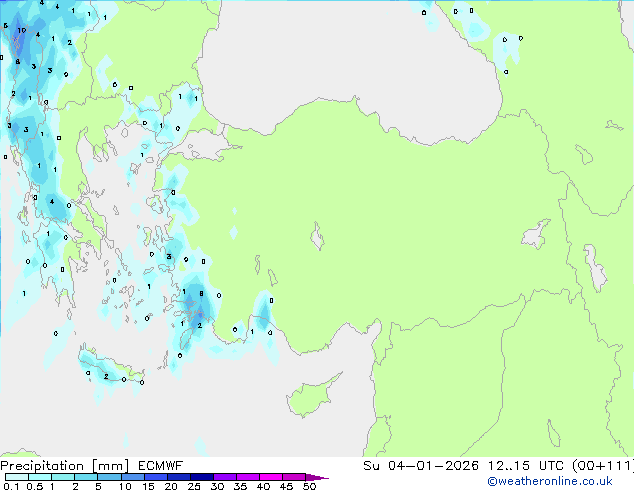Viewport: 634px width, 490px height.
Task: Click the legend label '50'
Action: pos(309,486)
